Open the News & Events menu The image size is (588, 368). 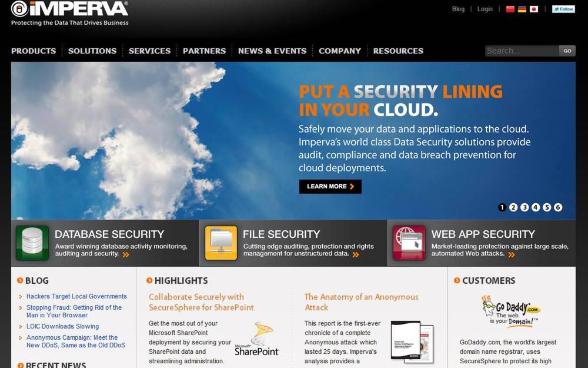(x=272, y=51)
